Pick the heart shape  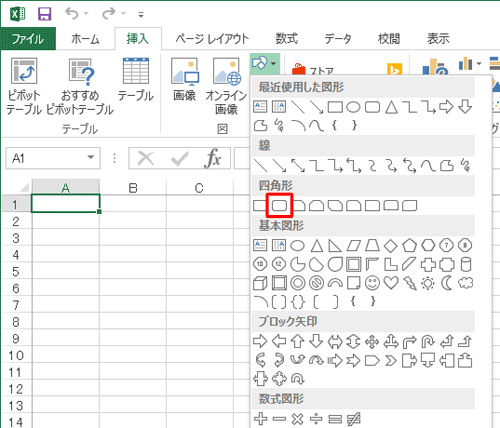click(x=391, y=283)
